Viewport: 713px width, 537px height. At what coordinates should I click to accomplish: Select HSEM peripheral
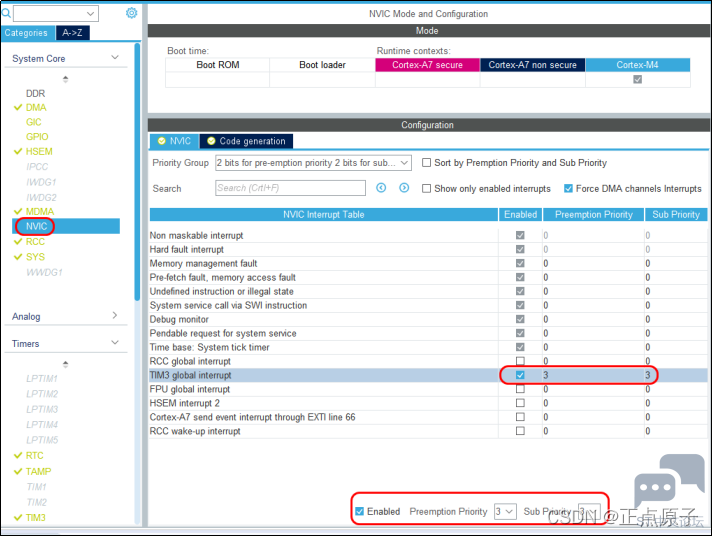(x=39, y=151)
